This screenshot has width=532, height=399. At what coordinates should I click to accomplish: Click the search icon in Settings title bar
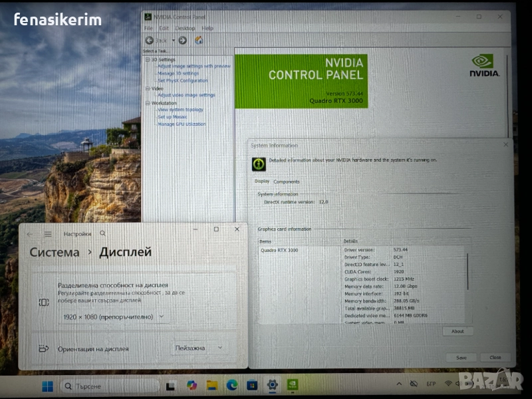pos(102,233)
